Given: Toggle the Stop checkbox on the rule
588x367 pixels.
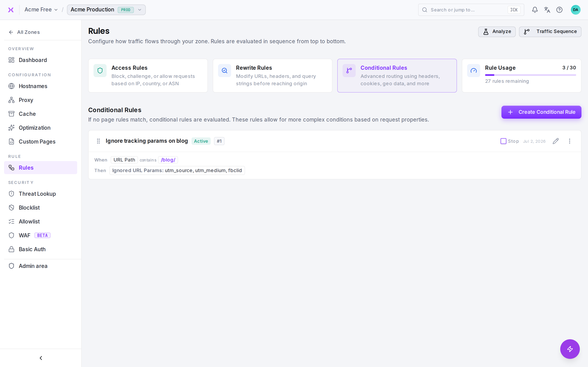Looking at the screenshot, I should coord(503,141).
